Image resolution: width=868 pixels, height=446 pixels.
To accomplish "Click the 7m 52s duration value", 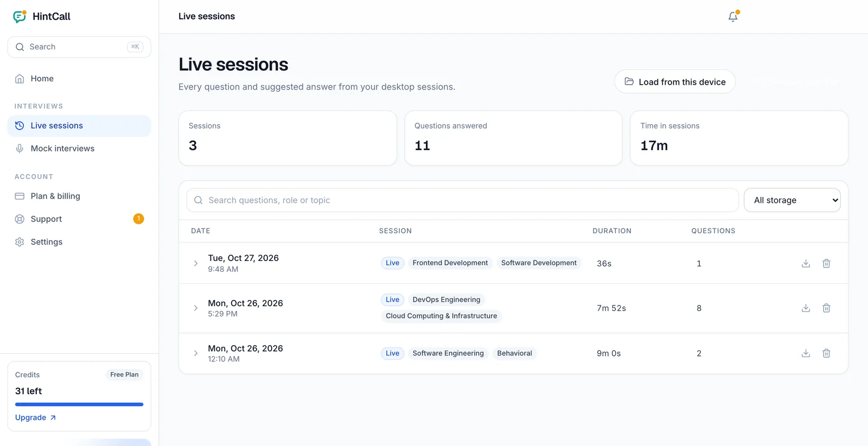I will 611,308.
